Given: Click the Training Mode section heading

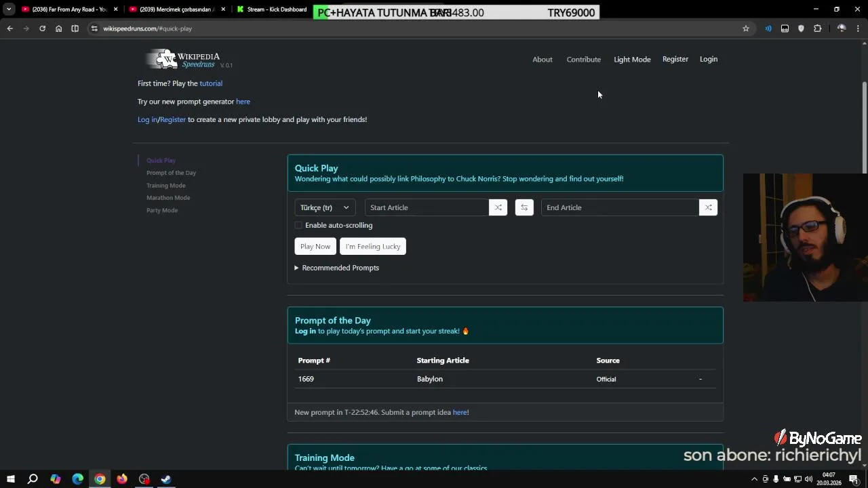Looking at the screenshot, I should click(325, 458).
